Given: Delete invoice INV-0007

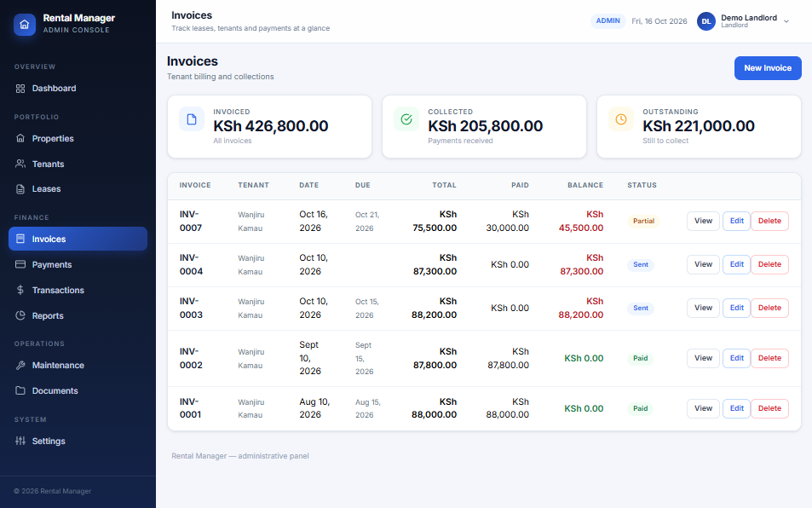Looking at the screenshot, I should [x=769, y=221].
